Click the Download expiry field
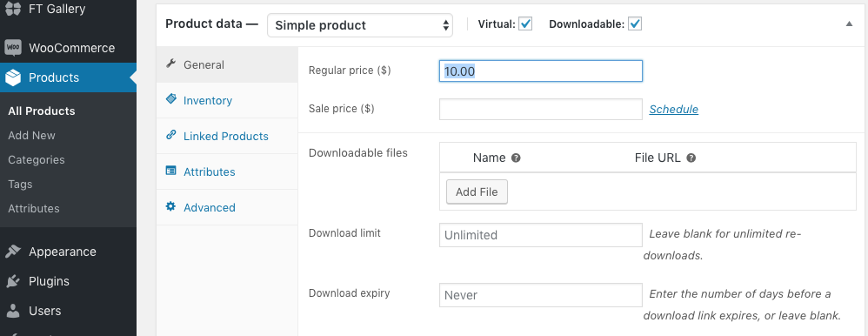868x336 pixels. [x=541, y=295]
